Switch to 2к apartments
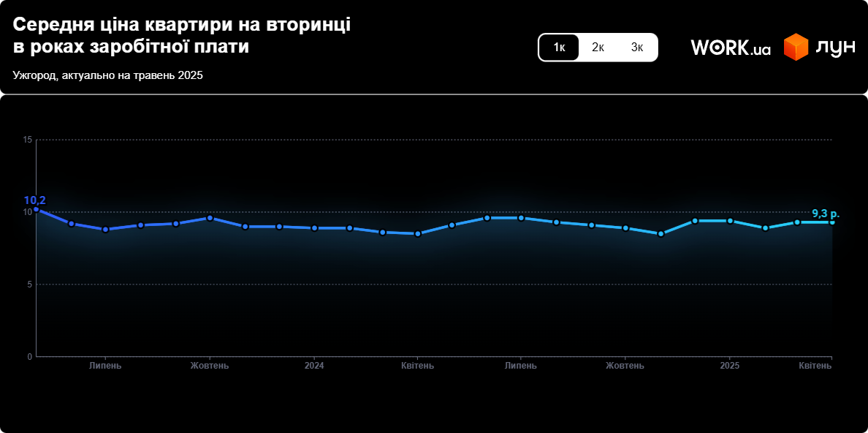The width and height of the screenshot is (868, 433). [x=598, y=48]
